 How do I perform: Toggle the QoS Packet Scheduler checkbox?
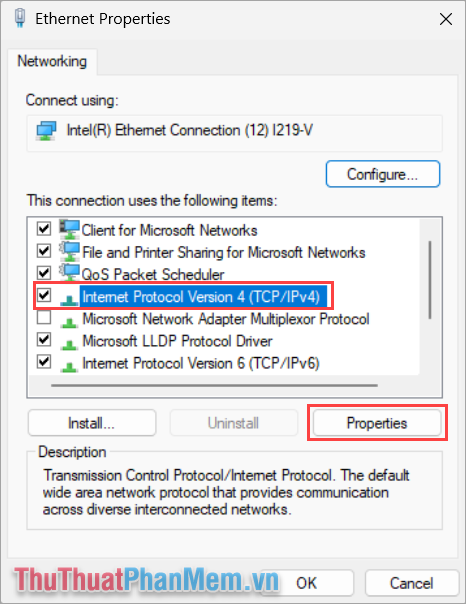pos(44,273)
